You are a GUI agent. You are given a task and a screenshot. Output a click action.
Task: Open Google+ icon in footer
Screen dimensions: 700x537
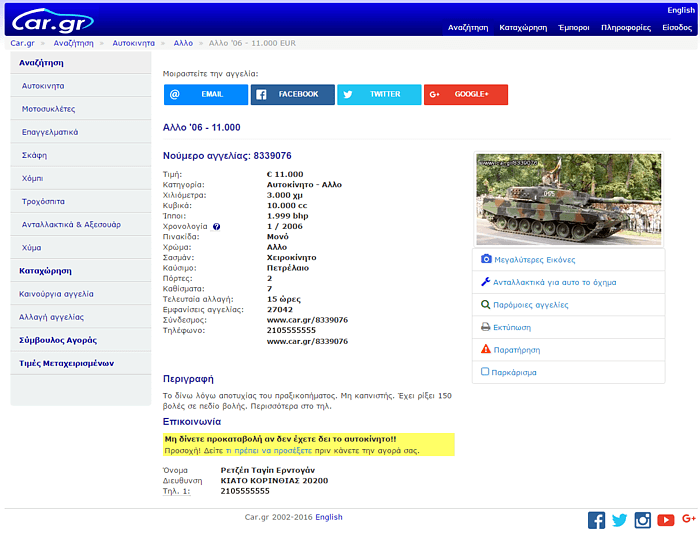click(688, 520)
